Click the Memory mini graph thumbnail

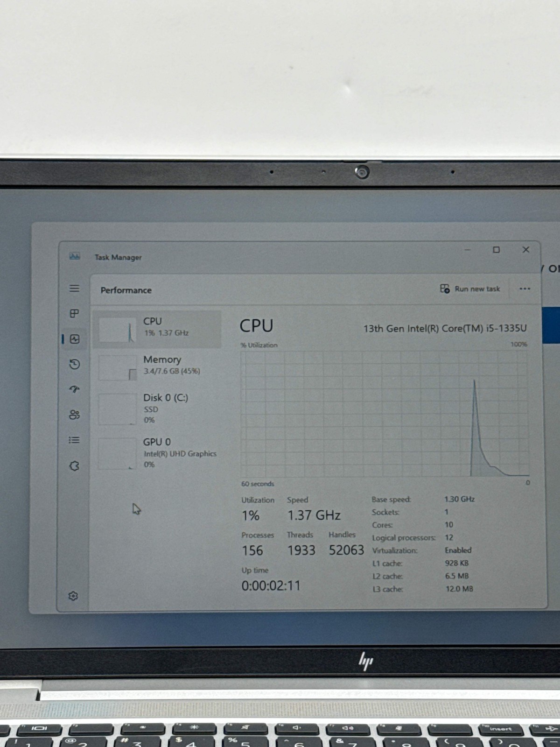click(x=117, y=368)
